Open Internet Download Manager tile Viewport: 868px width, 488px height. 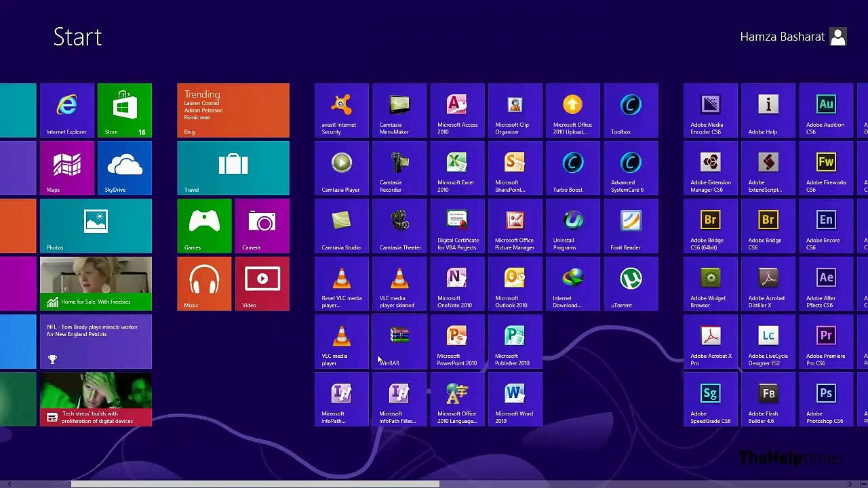(573, 283)
